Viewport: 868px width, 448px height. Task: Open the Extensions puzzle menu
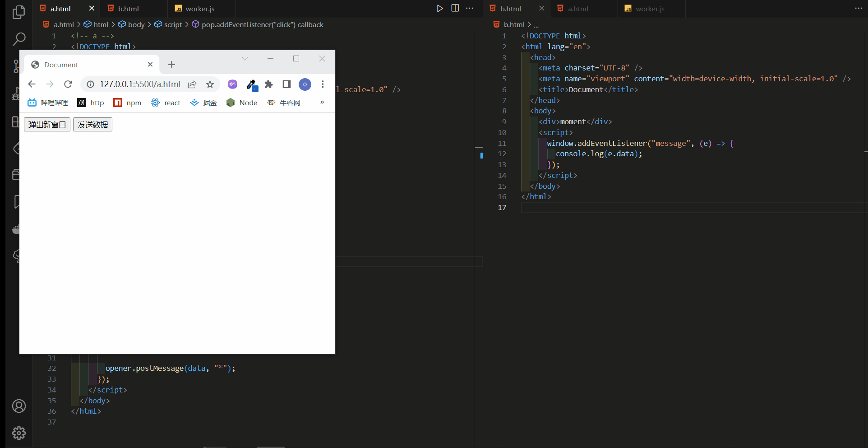tap(269, 84)
